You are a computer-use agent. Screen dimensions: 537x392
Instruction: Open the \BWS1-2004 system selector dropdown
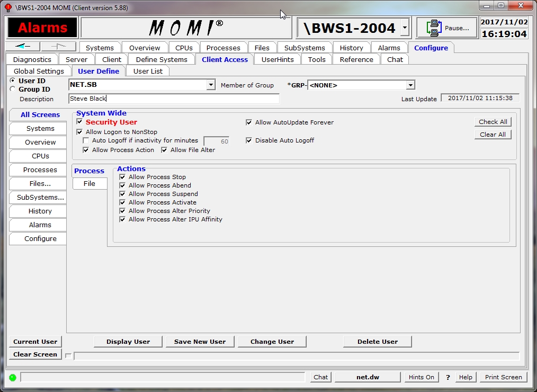405,28
